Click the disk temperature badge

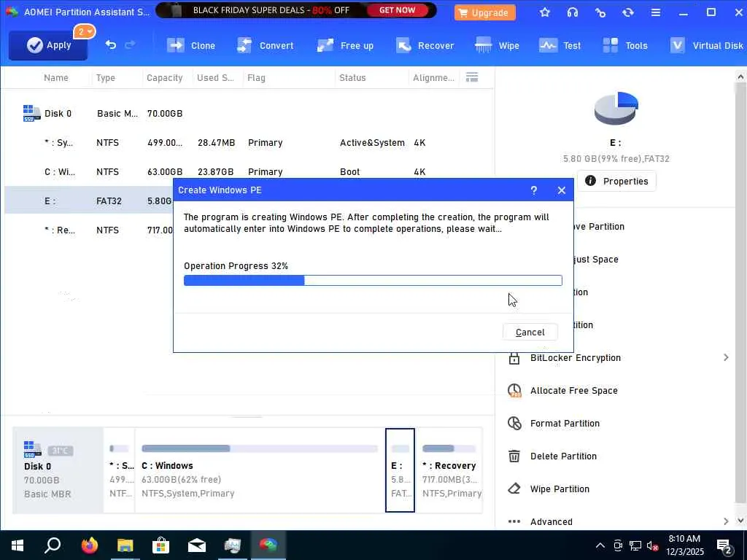coord(60,451)
